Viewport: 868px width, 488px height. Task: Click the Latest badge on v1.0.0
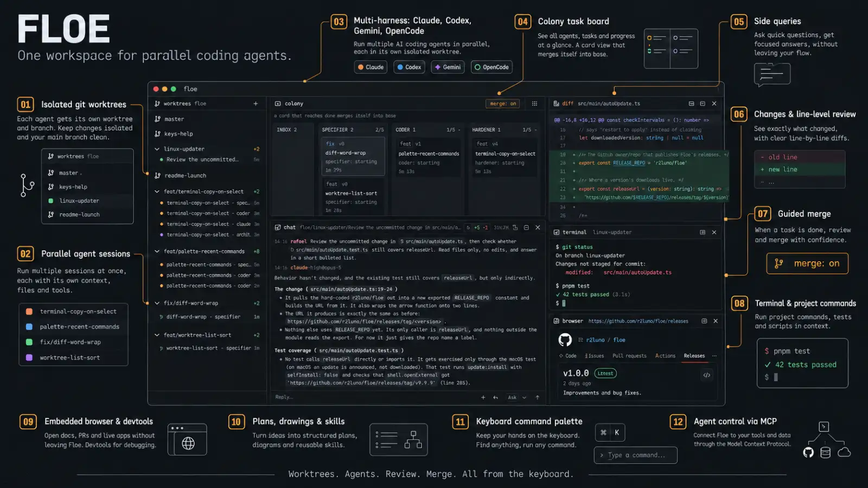pos(605,373)
